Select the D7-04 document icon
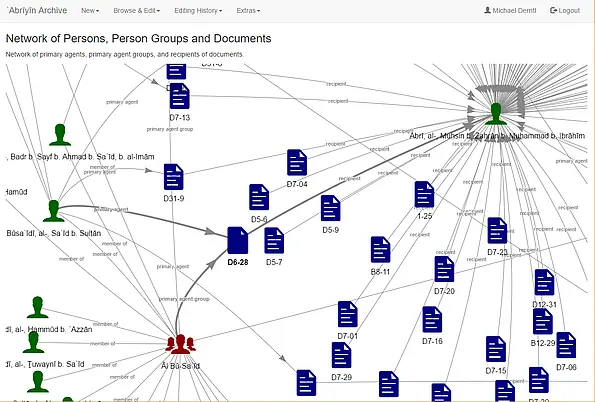This screenshot has height=402, width=595. point(297,162)
